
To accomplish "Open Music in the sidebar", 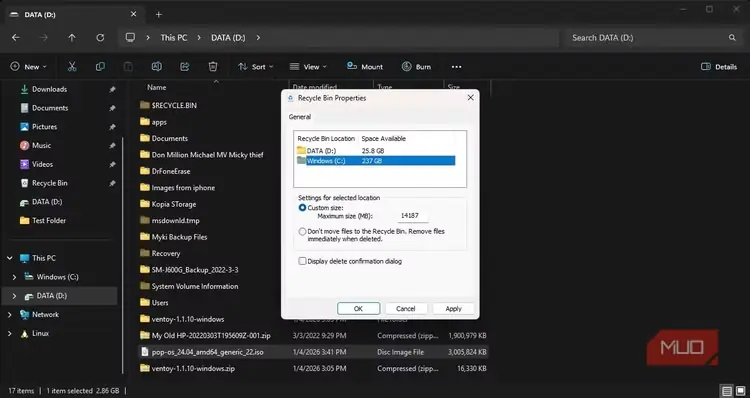I will point(41,145).
